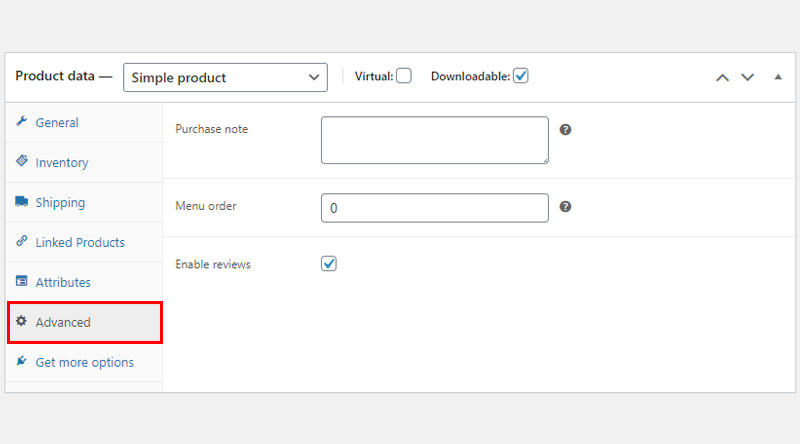This screenshot has height=444, width=800.
Task: Open the Simple product type dropdown
Action: (x=225, y=78)
